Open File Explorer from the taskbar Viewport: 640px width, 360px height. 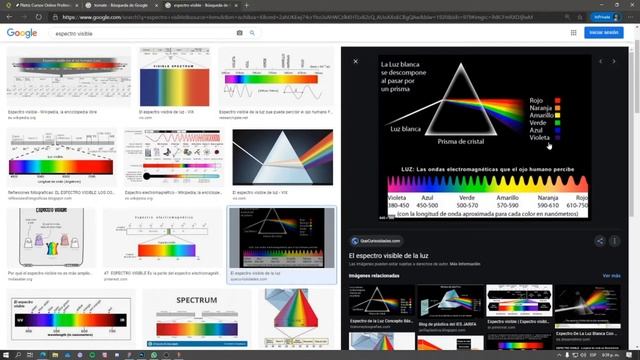pos(55,355)
